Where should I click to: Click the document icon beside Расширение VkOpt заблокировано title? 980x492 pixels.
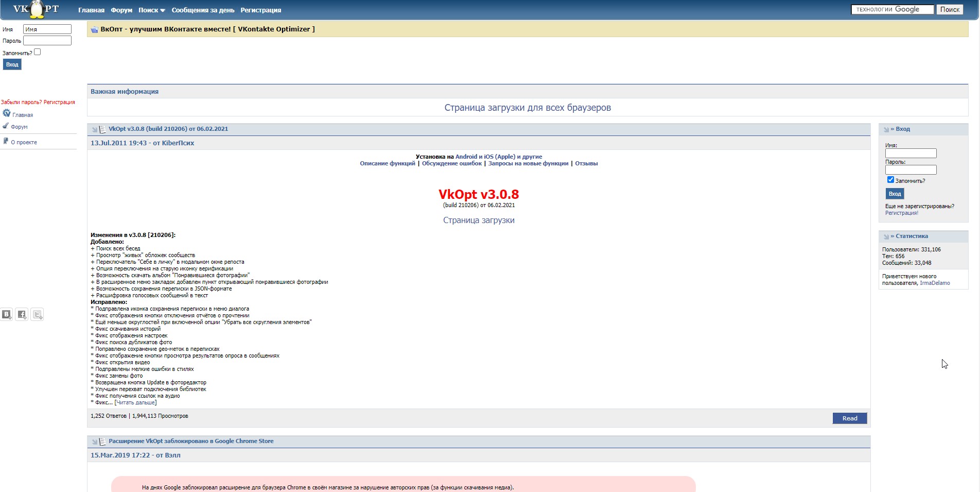click(102, 442)
